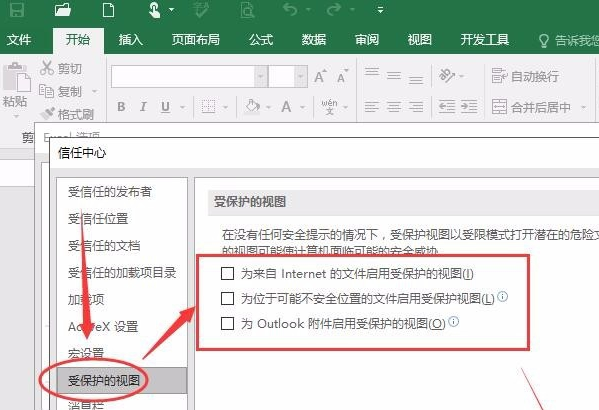Click the 自动换行 (Wrap Text) button
The image size is (599, 410).
coord(525,76)
